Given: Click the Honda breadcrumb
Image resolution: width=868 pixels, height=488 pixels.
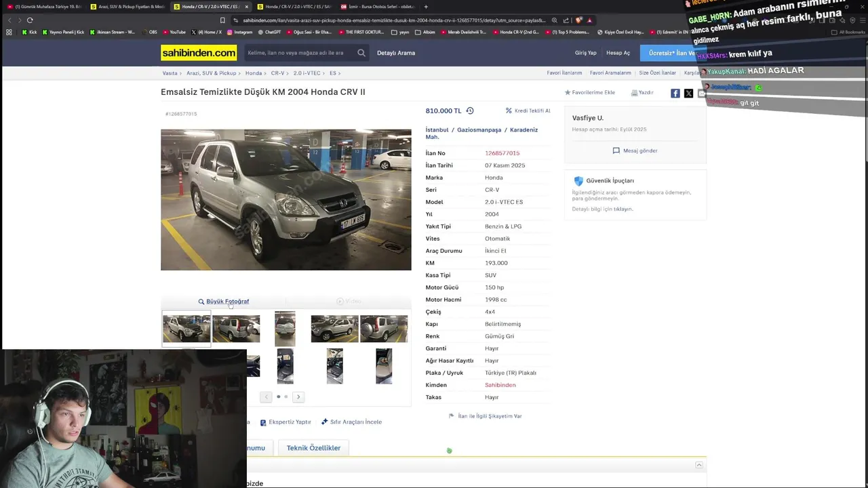Looking at the screenshot, I should tap(254, 73).
